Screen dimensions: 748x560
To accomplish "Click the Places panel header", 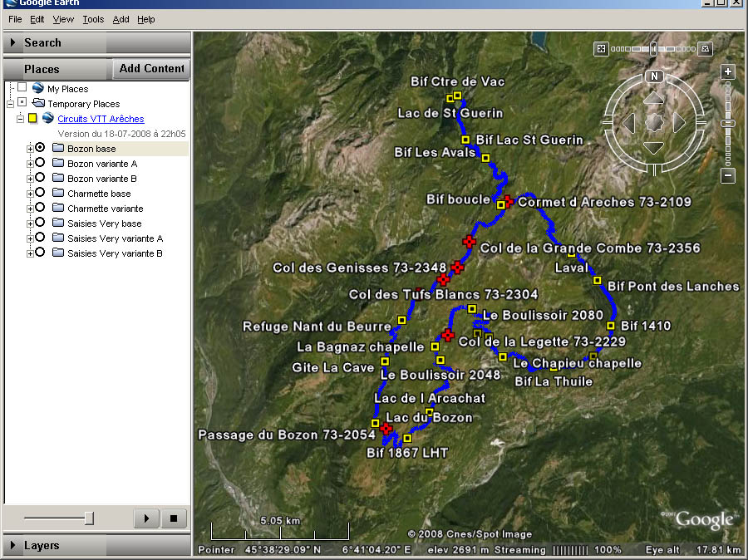I will pos(57,69).
